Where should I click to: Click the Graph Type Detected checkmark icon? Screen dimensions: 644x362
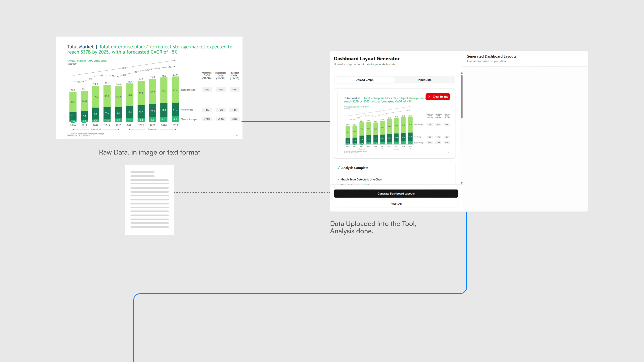[338, 179]
